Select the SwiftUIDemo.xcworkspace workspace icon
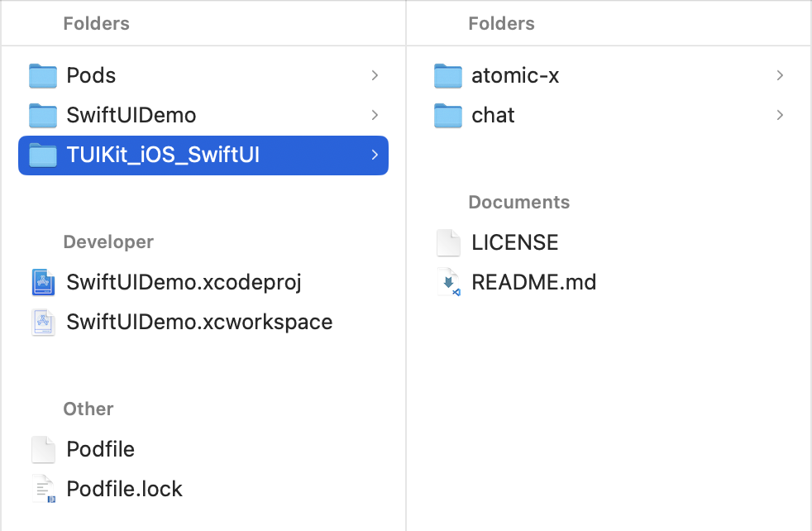 pyautogui.click(x=42, y=323)
